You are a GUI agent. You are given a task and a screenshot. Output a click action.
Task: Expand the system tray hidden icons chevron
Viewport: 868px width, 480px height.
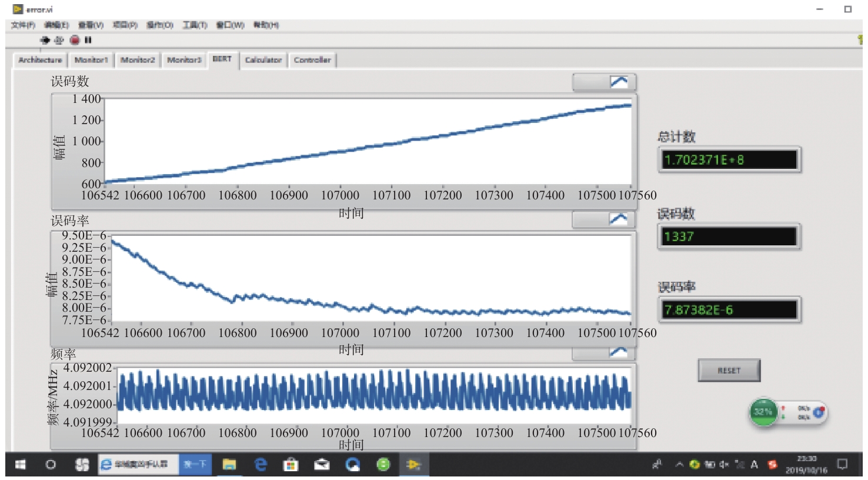coord(679,465)
